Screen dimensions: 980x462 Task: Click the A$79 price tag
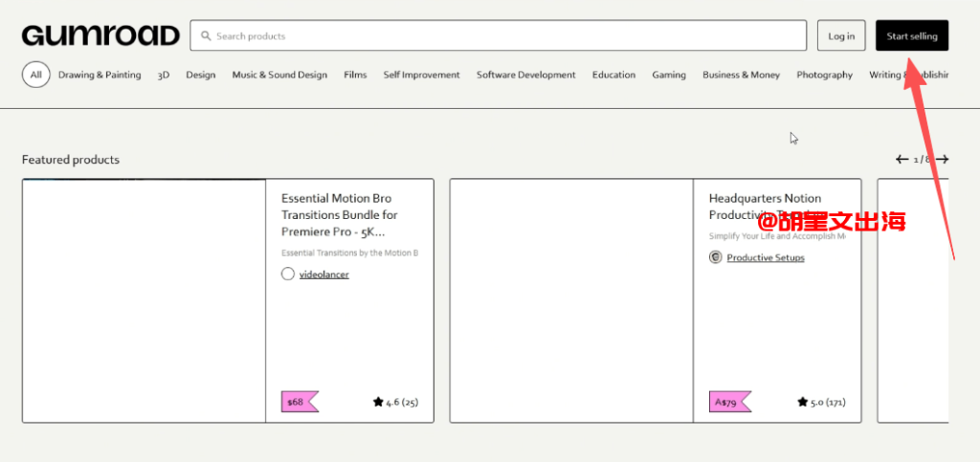click(730, 402)
